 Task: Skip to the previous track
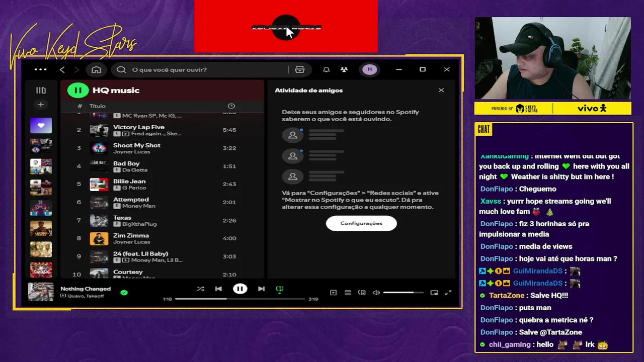click(218, 289)
